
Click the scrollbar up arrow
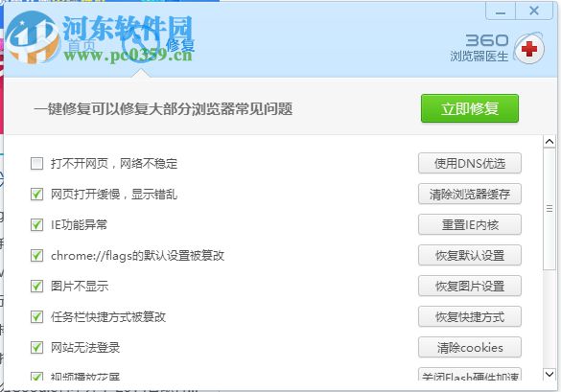click(549, 142)
